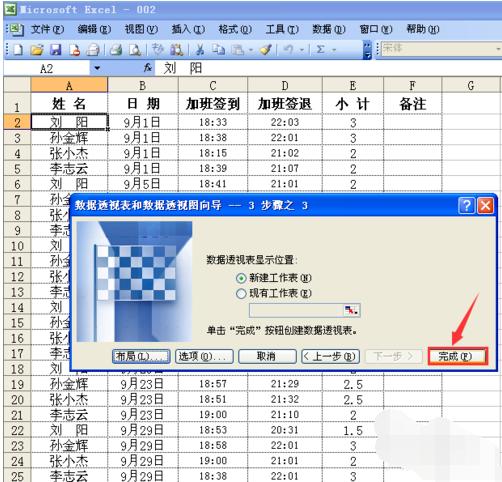
Task: Click the range selector icon in the wizard
Action: click(x=351, y=310)
